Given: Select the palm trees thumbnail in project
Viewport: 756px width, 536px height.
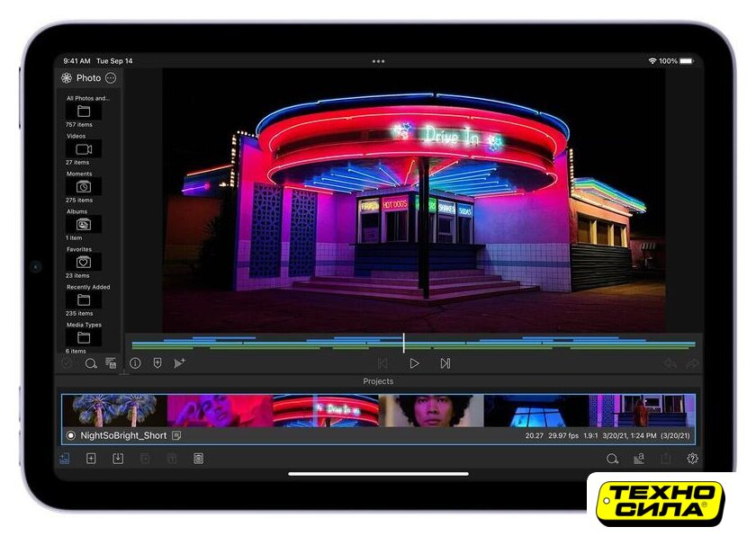Looking at the screenshot, I should coord(114,410).
